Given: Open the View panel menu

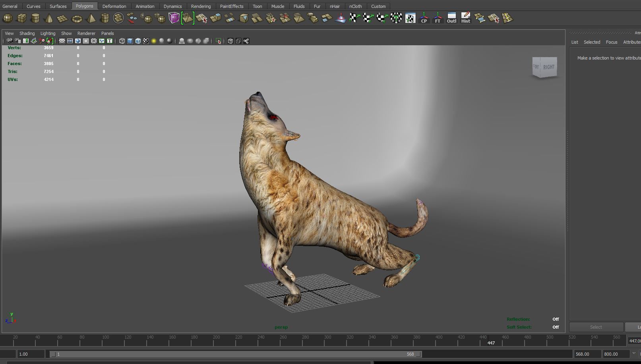Looking at the screenshot, I should [x=9, y=33].
